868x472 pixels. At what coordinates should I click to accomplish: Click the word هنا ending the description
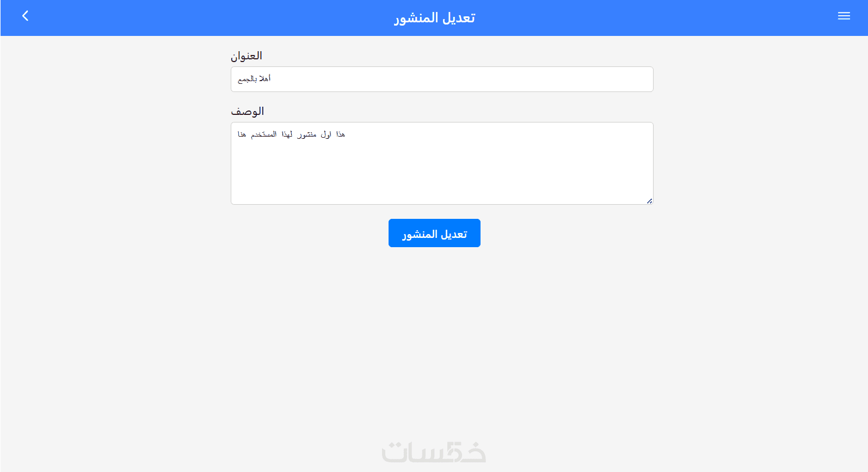click(x=242, y=134)
